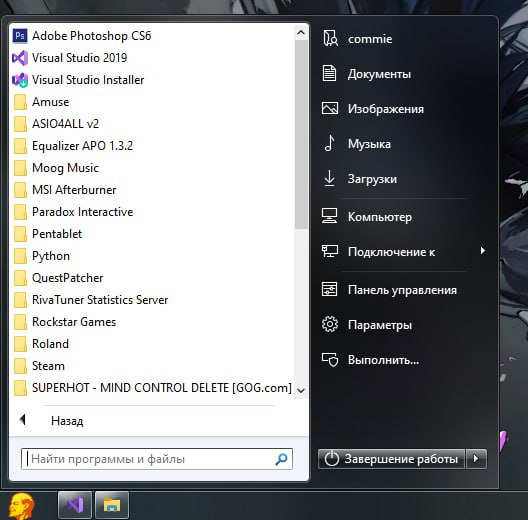
Task: Expand the Подключение к submenu arrow
Action: [x=483, y=251]
